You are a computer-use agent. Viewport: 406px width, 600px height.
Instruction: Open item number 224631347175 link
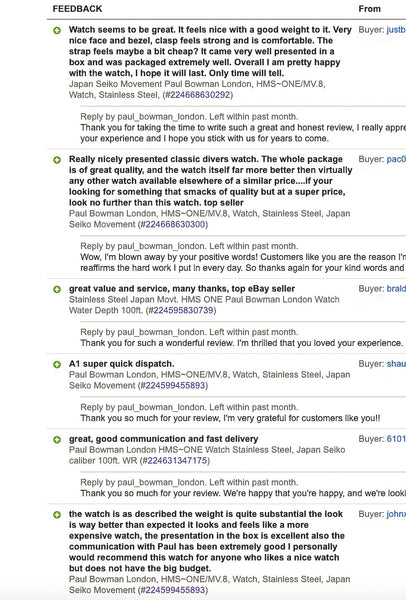point(178,461)
